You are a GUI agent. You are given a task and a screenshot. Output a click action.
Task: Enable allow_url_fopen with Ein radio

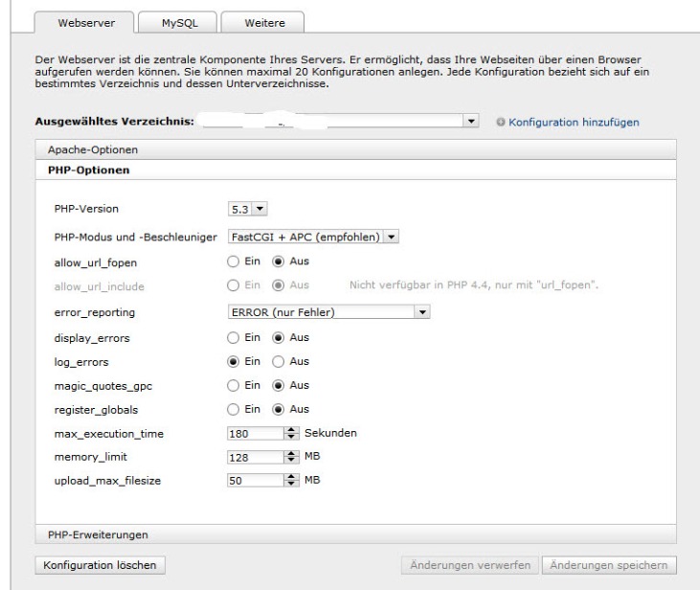tap(233, 261)
